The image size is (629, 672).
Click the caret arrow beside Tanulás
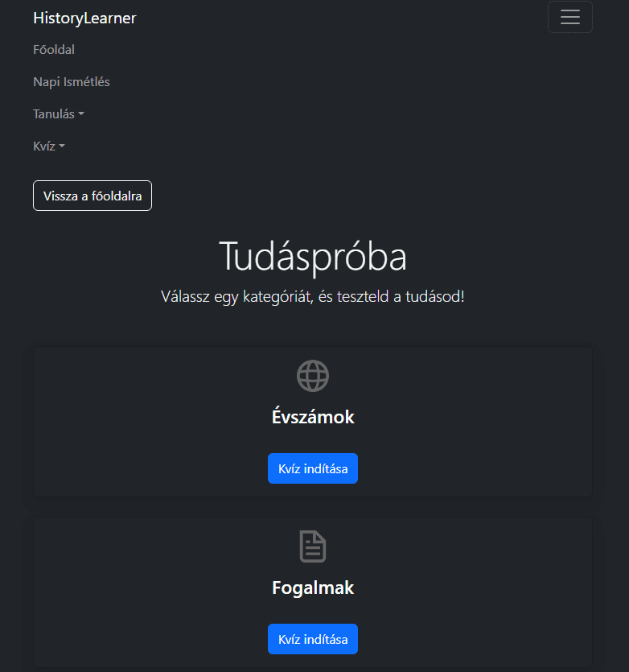point(81,115)
